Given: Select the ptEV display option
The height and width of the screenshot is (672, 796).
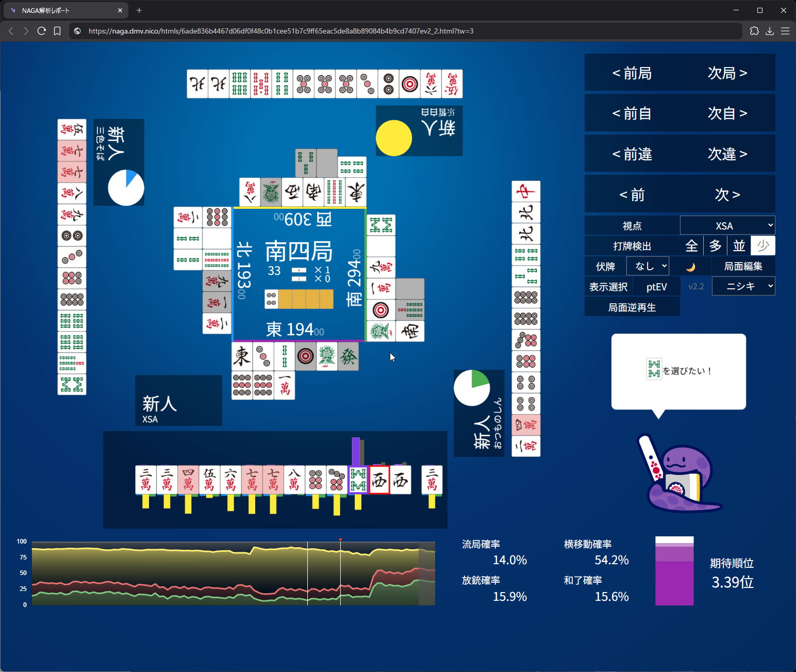Looking at the screenshot, I should pos(656,287).
